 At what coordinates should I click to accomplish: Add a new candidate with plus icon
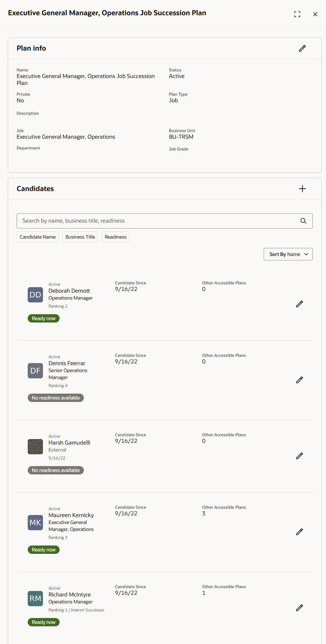coord(302,189)
